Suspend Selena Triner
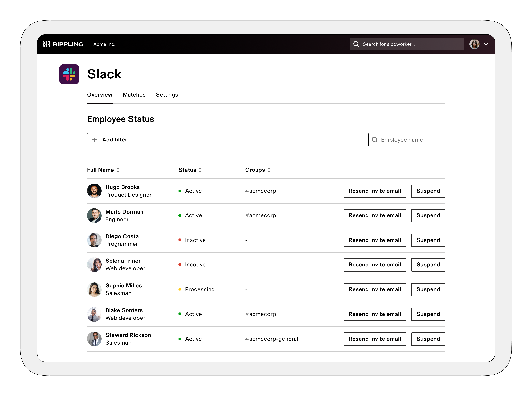This screenshot has width=532, height=396. click(x=428, y=265)
